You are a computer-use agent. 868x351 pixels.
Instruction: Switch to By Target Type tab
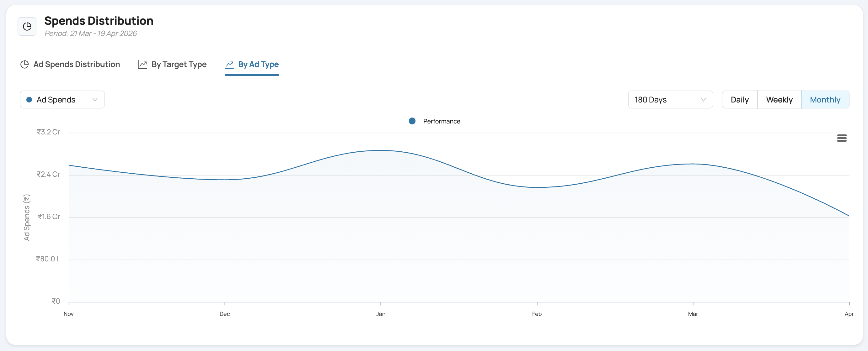(x=172, y=64)
